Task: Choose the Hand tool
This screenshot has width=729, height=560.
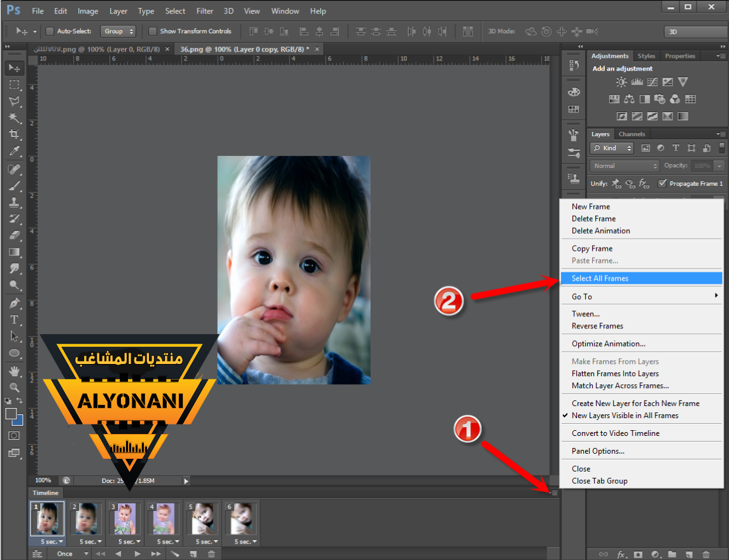Action: point(14,370)
